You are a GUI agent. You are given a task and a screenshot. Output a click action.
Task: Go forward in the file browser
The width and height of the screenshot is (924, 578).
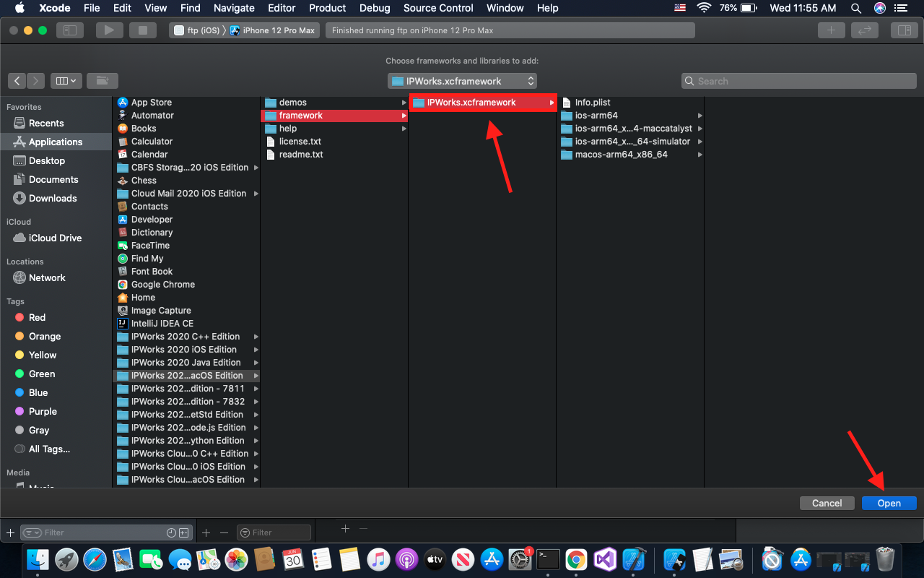tap(35, 81)
